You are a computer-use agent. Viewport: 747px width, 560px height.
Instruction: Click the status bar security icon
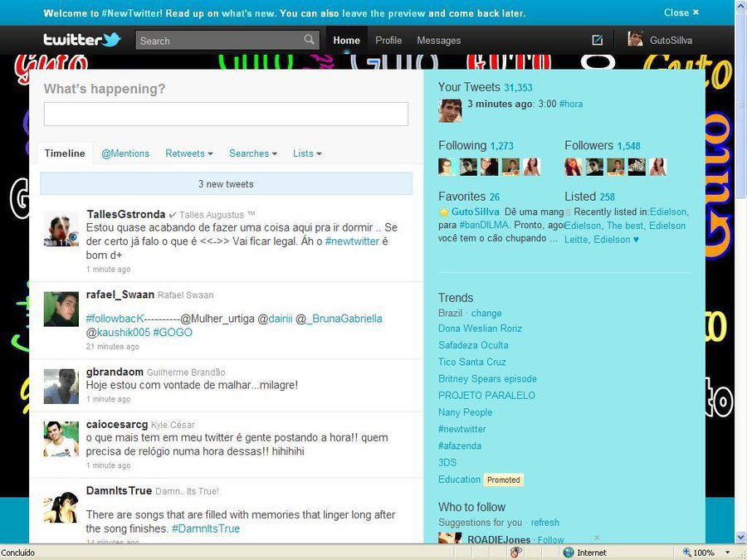[516, 553]
